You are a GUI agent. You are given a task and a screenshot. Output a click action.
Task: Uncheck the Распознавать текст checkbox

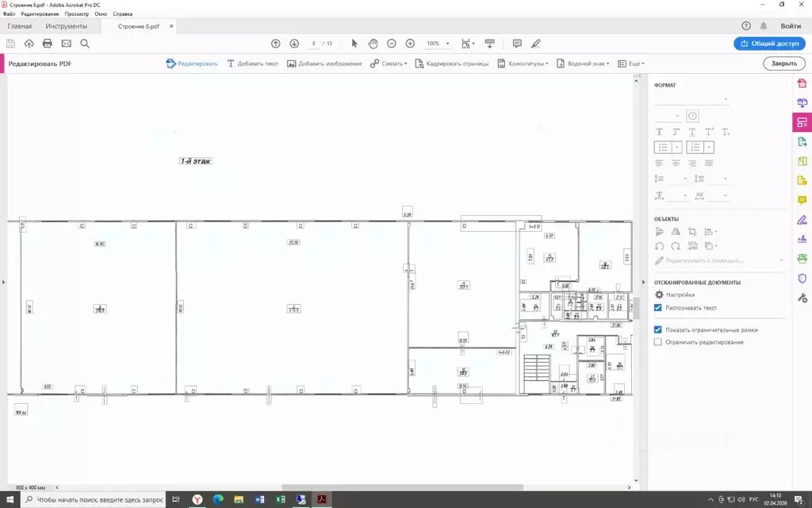tap(657, 307)
